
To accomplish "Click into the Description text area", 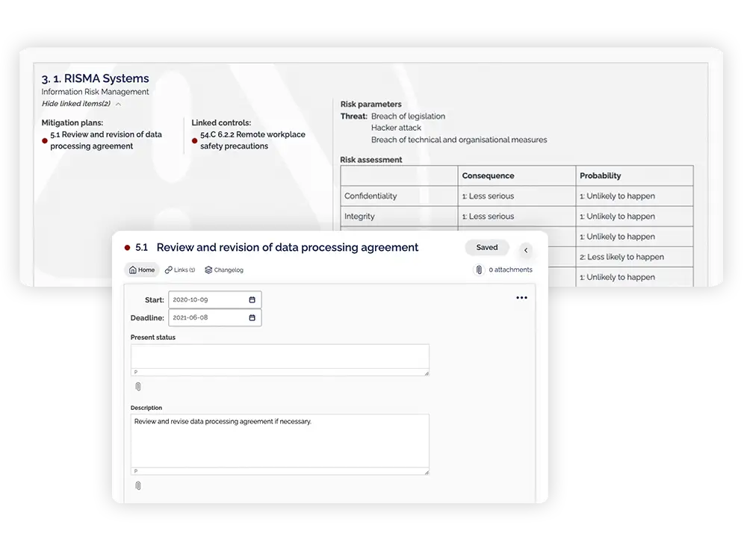I will tap(280, 441).
